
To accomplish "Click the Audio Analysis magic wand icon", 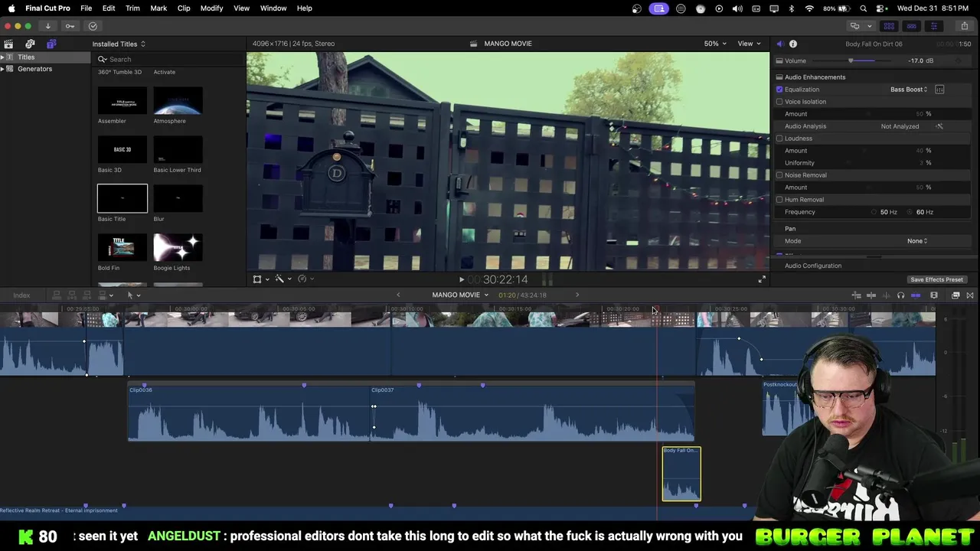I will [x=939, y=126].
